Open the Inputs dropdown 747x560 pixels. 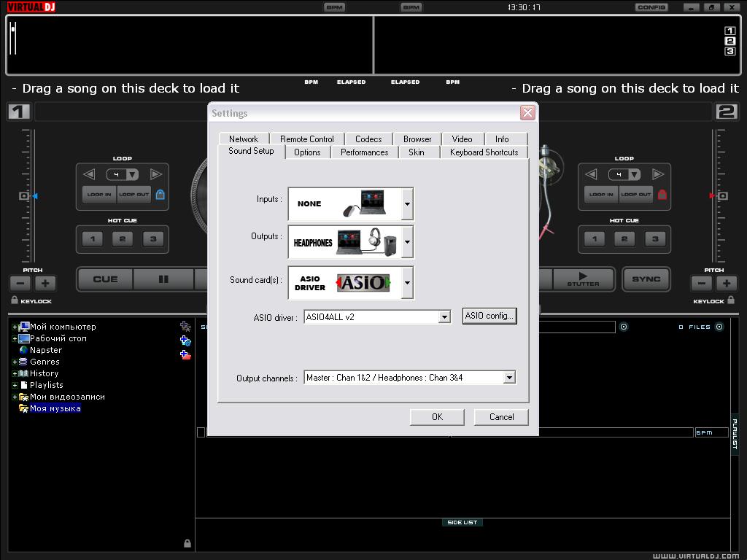point(407,204)
